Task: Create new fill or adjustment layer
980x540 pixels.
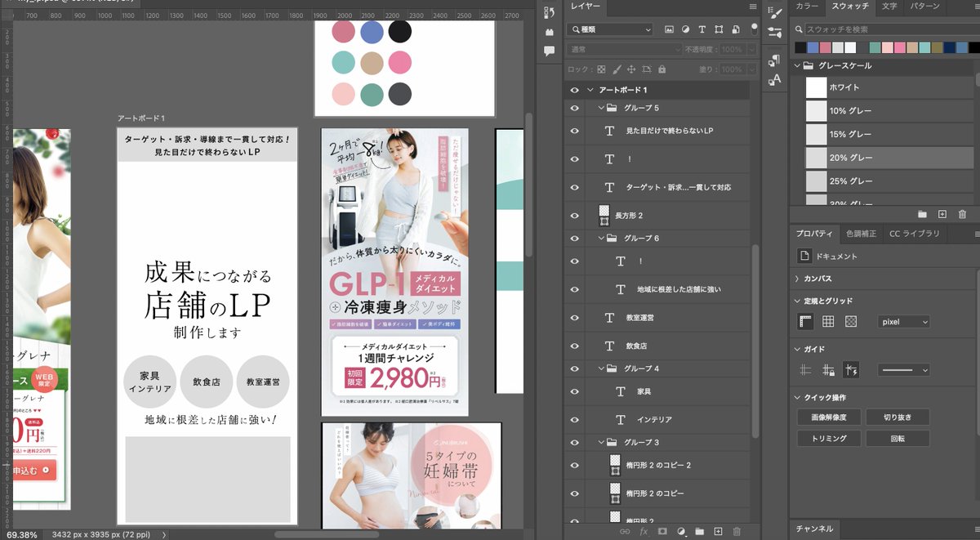Action: [x=681, y=531]
